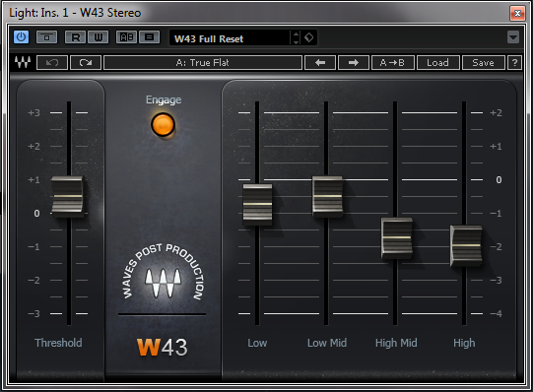Screen dimensions: 533x392
Task: Open the A: True Flat setup menu
Action: [203, 62]
